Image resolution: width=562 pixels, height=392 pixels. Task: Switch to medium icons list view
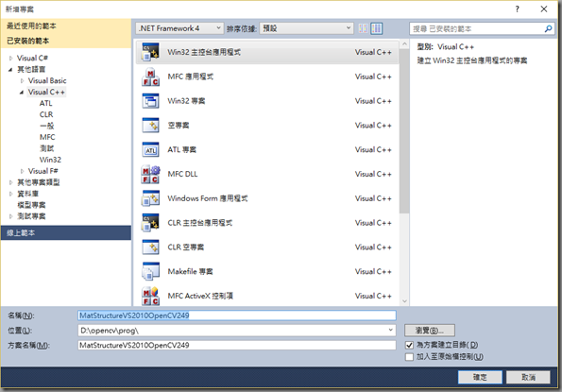click(x=376, y=28)
